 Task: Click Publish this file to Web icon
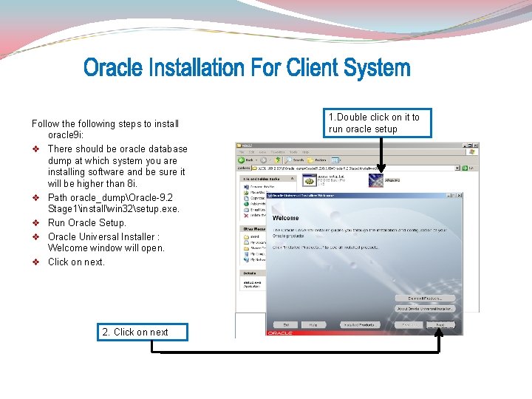click(246, 204)
